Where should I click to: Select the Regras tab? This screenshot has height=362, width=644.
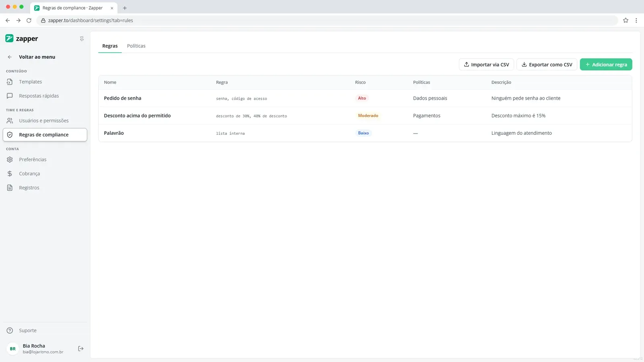pyautogui.click(x=110, y=46)
